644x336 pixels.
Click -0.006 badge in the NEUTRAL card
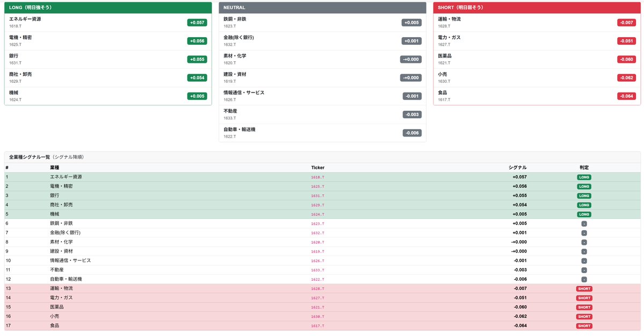click(x=412, y=133)
